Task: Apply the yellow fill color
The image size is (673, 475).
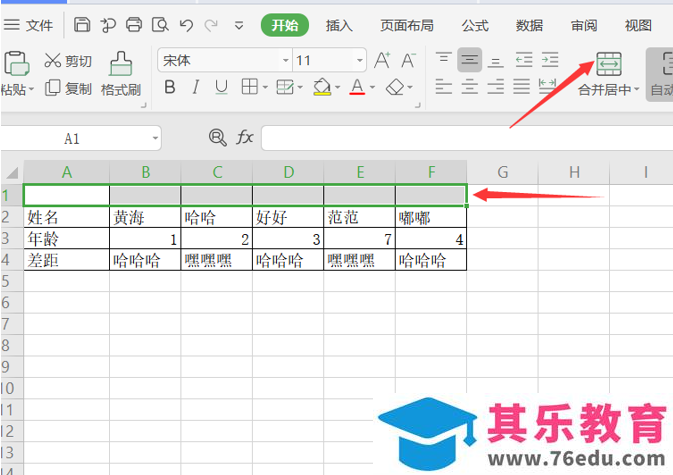Action: 322,87
